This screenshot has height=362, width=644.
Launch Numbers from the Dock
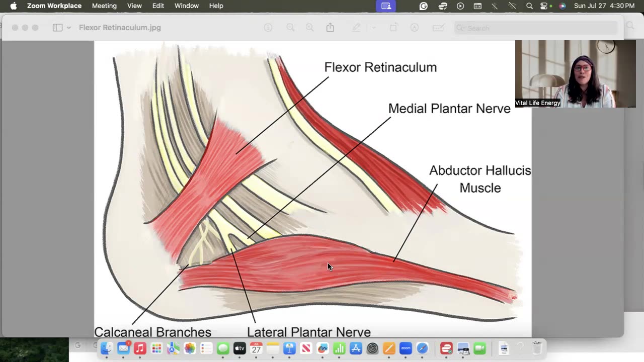click(339, 348)
